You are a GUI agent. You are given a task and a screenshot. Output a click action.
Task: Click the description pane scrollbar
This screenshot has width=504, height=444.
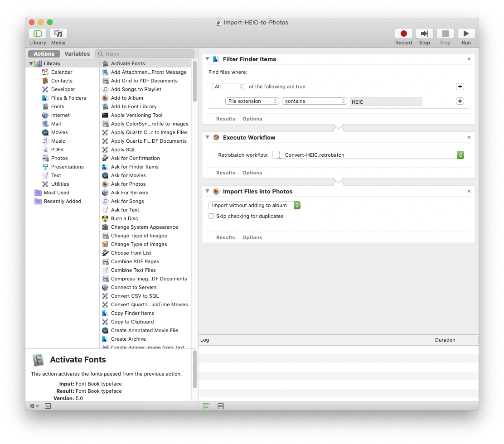[x=195, y=369]
